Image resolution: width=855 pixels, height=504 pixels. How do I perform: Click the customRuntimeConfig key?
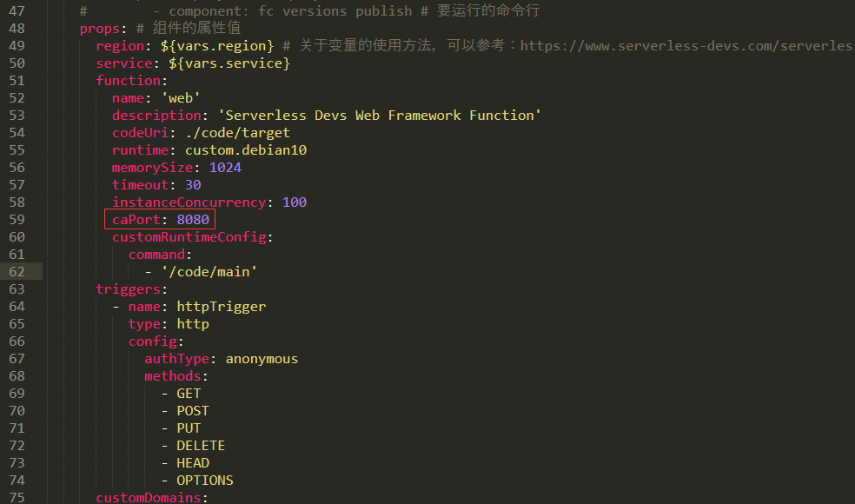(x=189, y=236)
